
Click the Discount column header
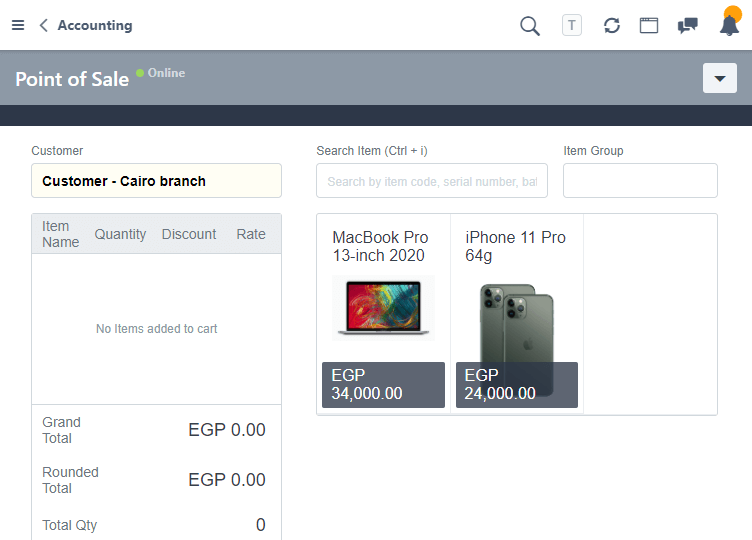[189, 234]
